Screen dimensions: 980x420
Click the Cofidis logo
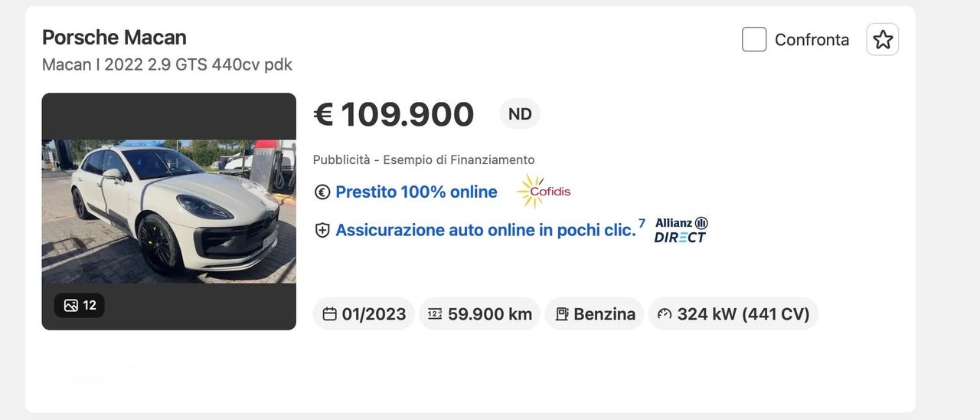(544, 191)
